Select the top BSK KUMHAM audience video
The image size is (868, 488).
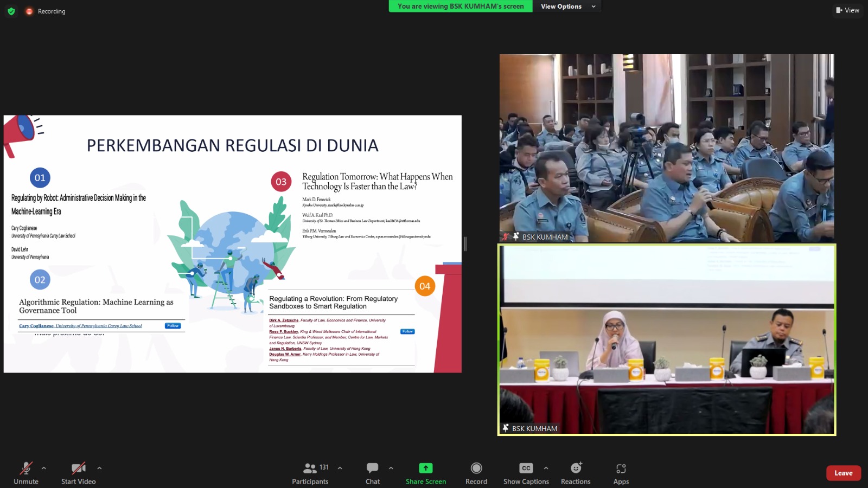667,147
